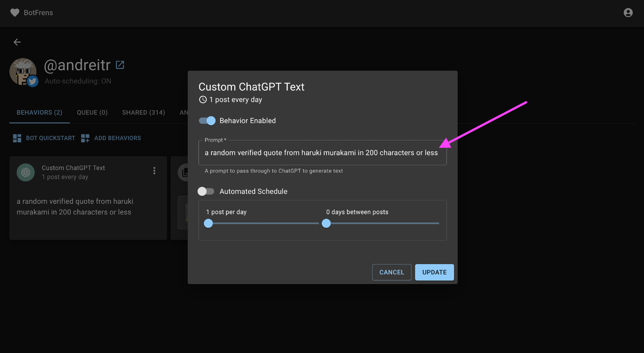Click the Prompt text field
Viewport: 644px width, 353px height.
(x=323, y=153)
